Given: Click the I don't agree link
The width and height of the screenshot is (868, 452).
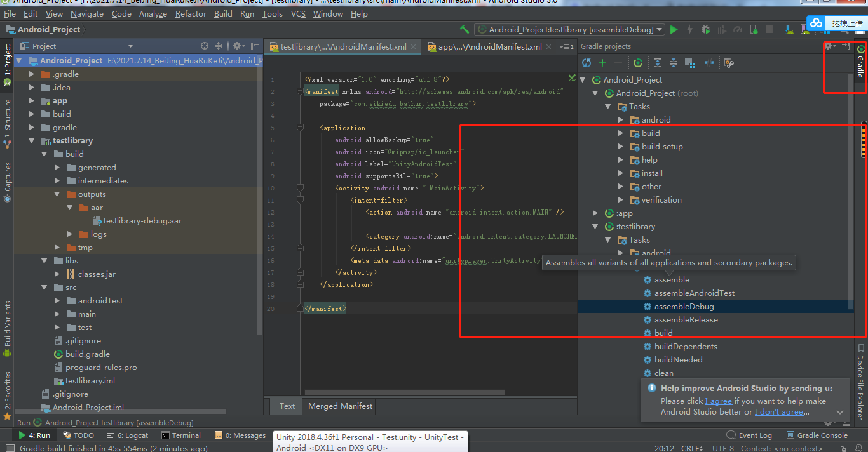Looking at the screenshot, I should click(779, 412).
